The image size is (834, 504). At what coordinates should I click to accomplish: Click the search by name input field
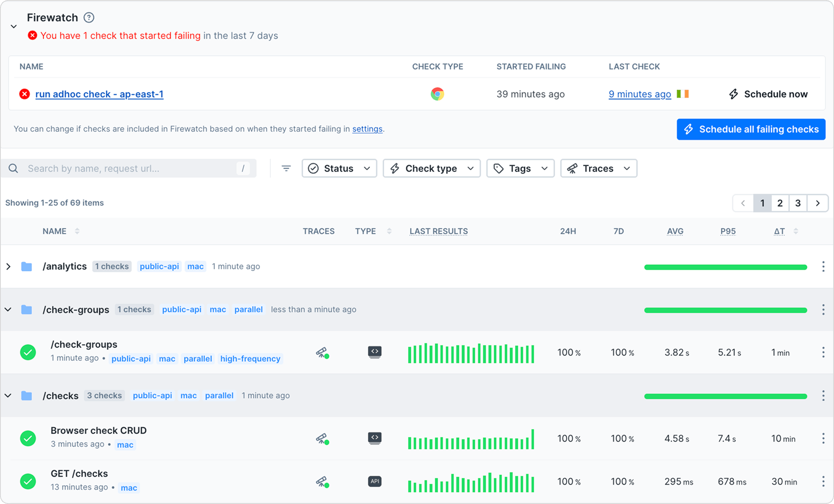[125, 168]
